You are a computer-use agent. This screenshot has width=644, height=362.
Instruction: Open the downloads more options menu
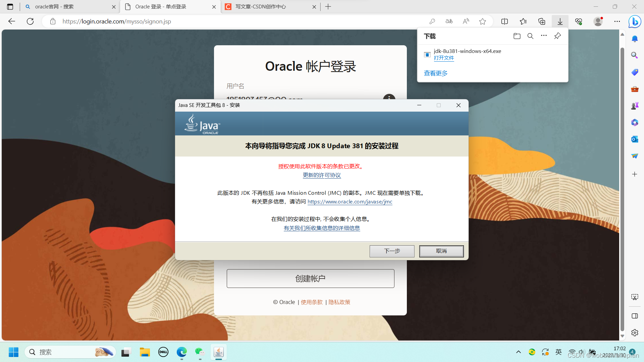coord(543,36)
